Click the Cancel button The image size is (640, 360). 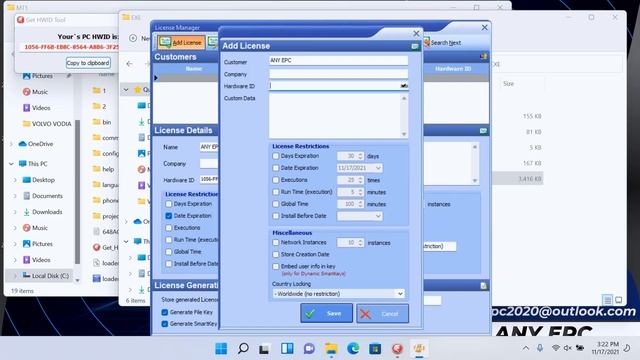(382, 313)
